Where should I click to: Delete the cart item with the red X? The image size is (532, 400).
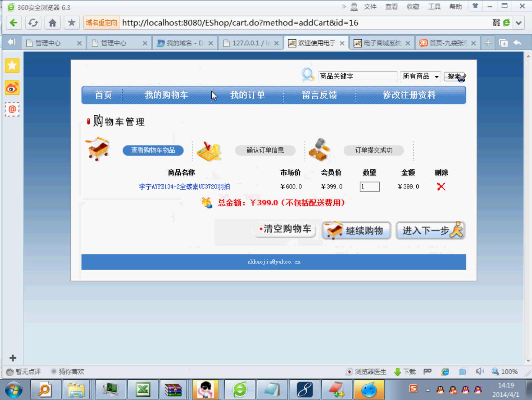coord(441,187)
